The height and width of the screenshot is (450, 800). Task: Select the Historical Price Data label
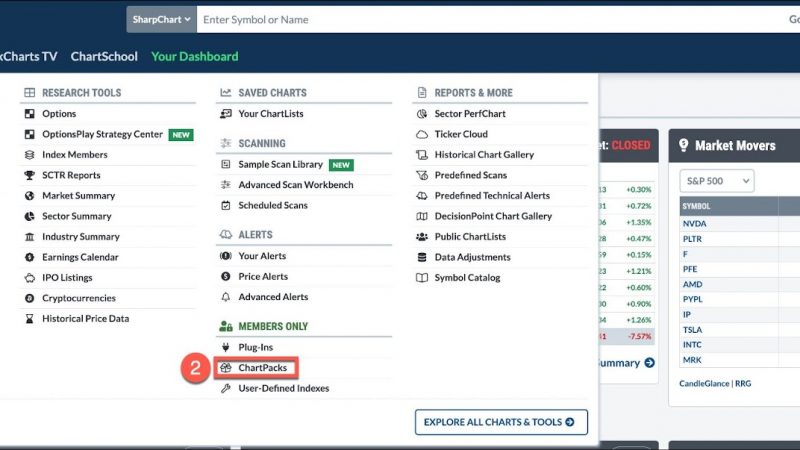(86, 318)
